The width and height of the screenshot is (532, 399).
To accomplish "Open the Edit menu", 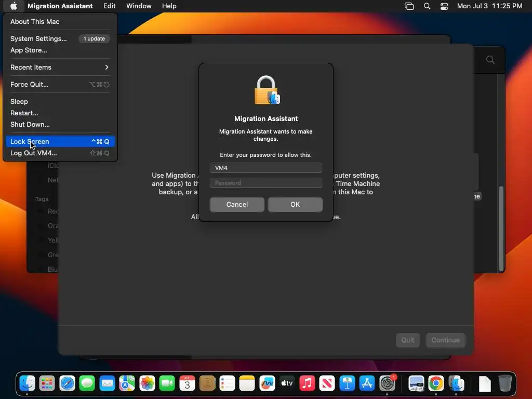I will (109, 6).
